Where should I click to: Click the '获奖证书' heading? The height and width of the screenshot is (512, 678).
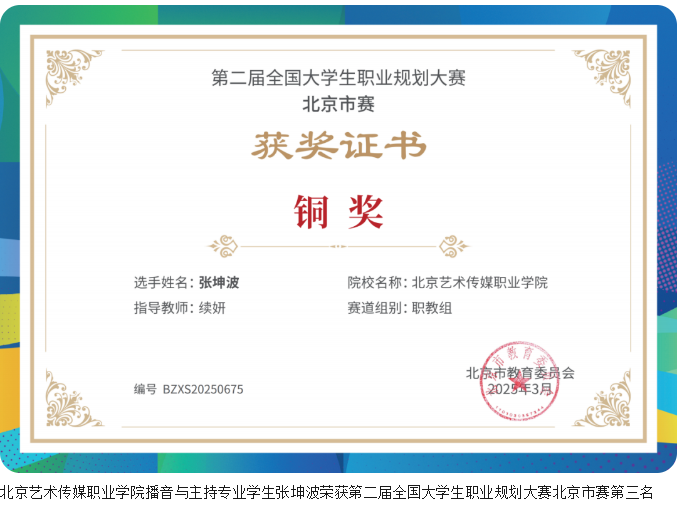(339, 145)
